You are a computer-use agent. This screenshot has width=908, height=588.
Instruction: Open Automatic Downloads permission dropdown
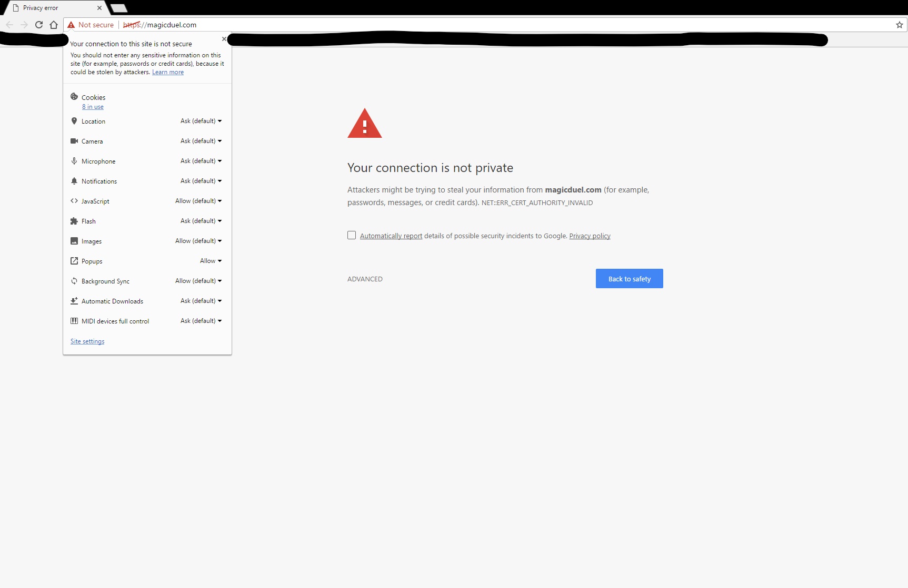click(201, 301)
